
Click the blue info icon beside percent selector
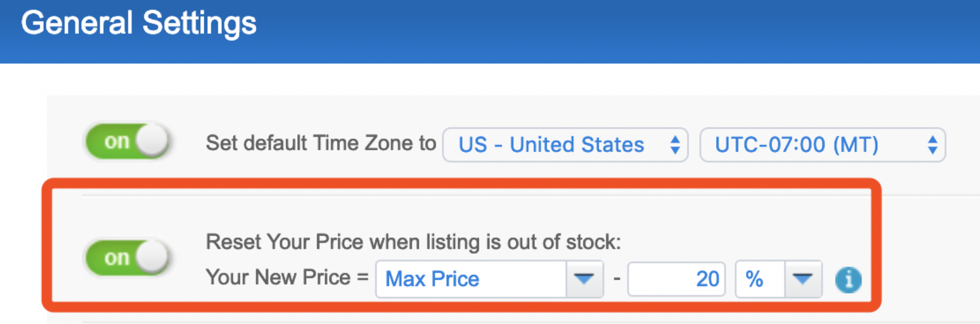click(x=848, y=280)
